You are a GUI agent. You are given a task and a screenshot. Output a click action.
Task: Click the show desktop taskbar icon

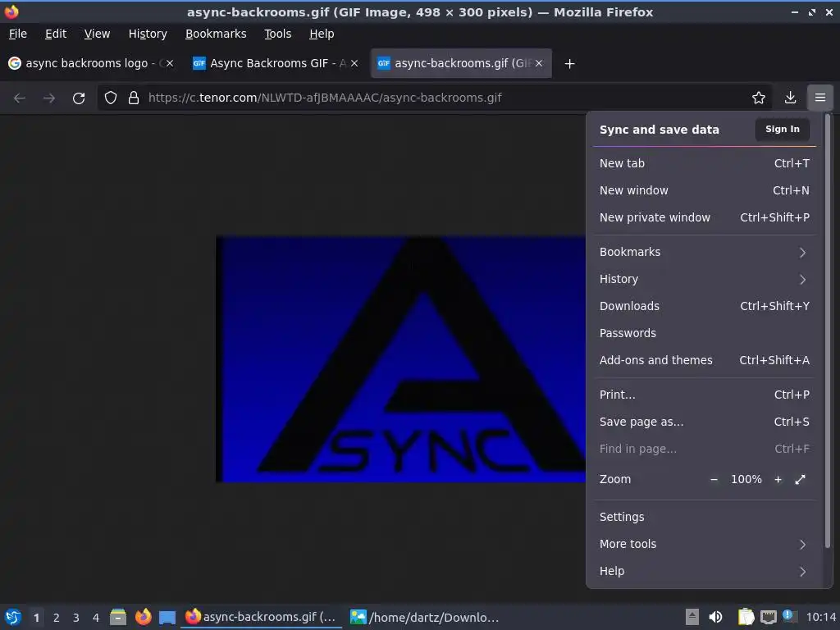pos(167,617)
